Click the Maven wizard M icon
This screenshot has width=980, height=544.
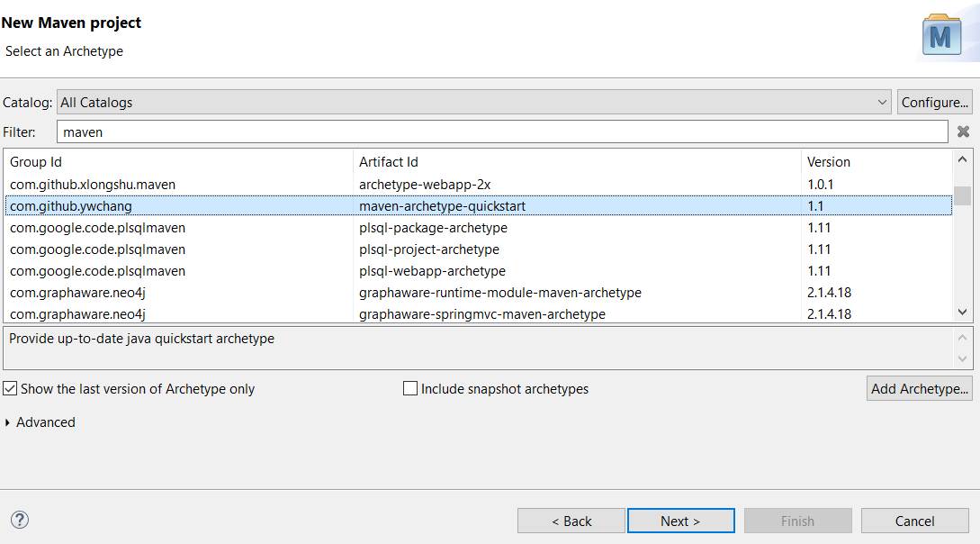point(941,36)
